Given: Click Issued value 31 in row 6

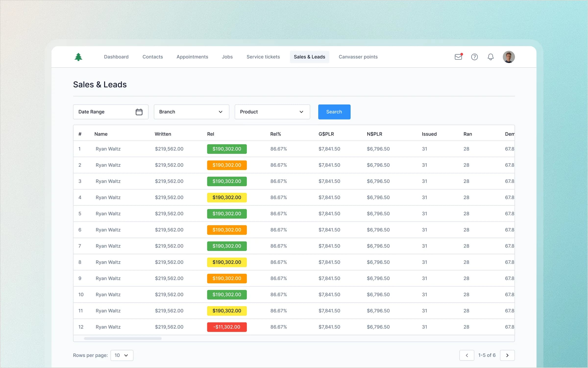Looking at the screenshot, I should (x=424, y=230).
